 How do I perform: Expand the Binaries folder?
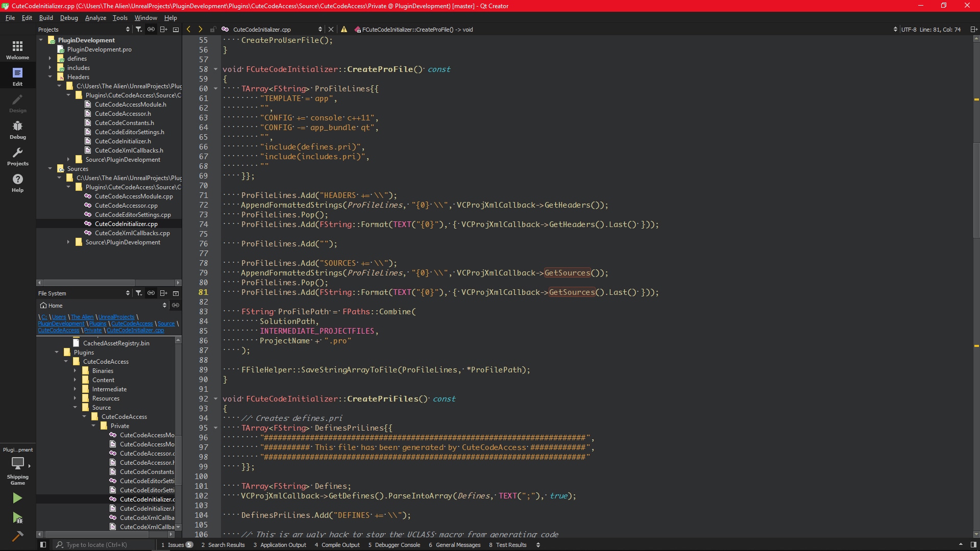pyautogui.click(x=74, y=371)
